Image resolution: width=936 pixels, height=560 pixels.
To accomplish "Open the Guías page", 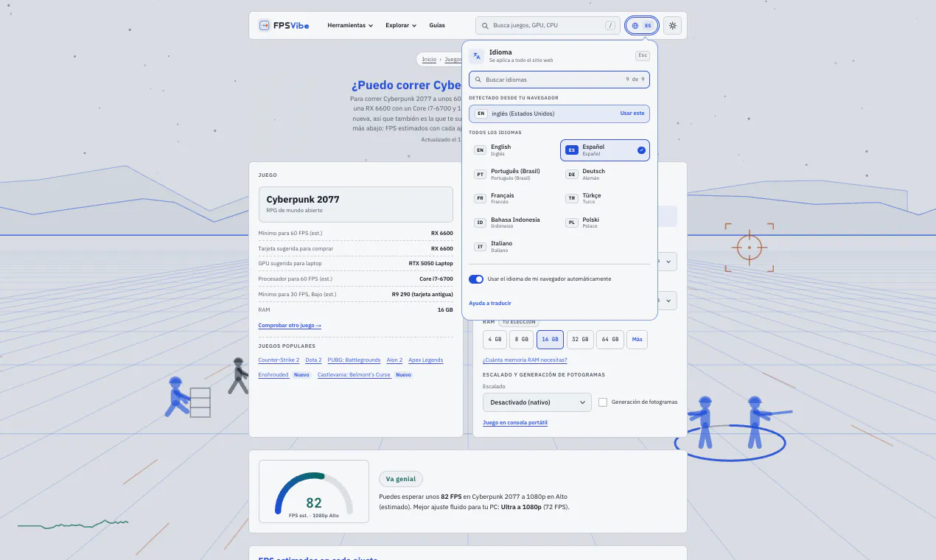I will pyautogui.click(x=437, y=26).
